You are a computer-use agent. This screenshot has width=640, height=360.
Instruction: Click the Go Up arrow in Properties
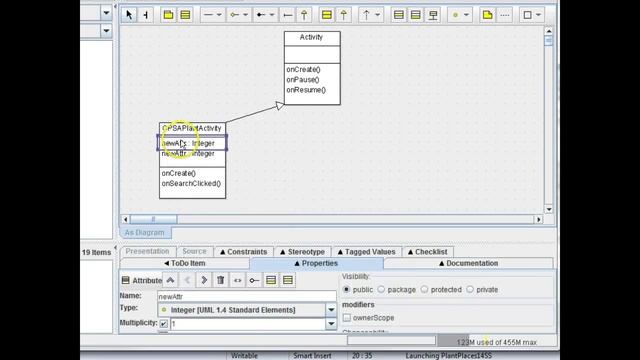[x=171, y=280]
